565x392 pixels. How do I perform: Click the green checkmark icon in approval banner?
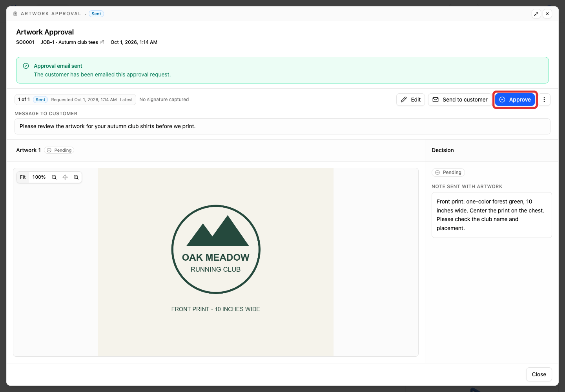(26, 66)
